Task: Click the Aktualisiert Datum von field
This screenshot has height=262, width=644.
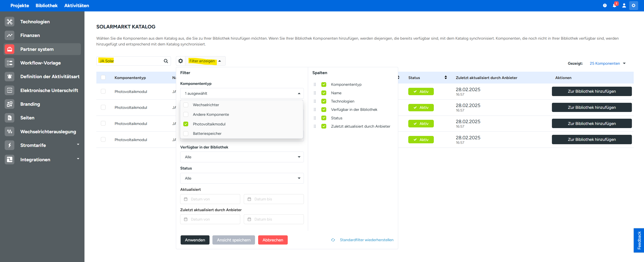Action: 210,199
